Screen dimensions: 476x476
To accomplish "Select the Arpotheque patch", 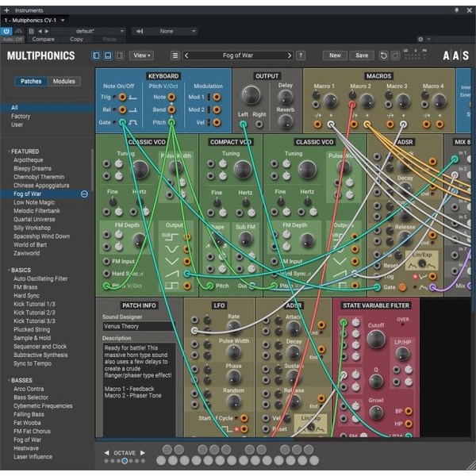I will [x=29, y=160].
